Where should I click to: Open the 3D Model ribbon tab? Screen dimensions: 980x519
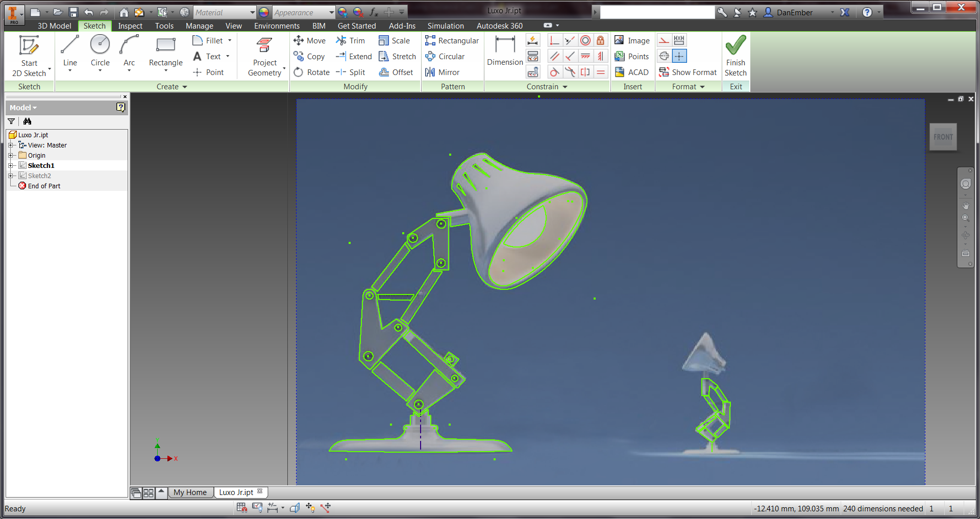point(54,26)
